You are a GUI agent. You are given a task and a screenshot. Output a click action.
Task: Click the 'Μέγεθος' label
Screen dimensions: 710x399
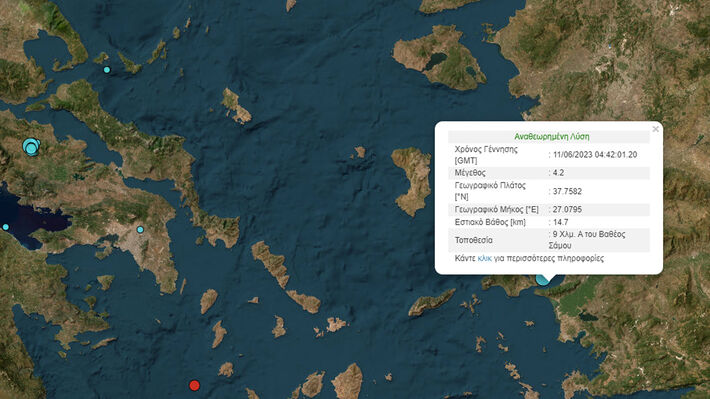[470, 173]
